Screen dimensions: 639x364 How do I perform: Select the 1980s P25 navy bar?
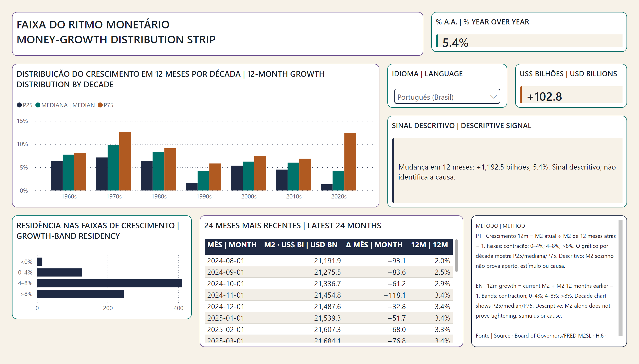click(x=147, y=176)
